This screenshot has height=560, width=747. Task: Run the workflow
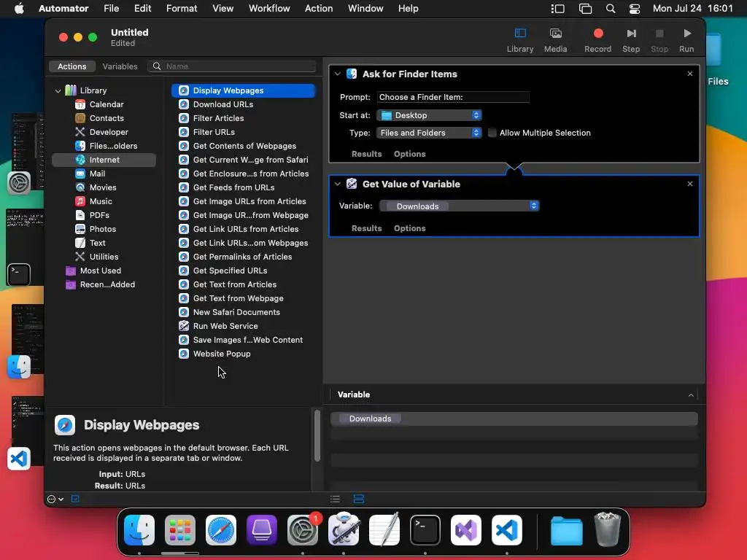(686, 40)
